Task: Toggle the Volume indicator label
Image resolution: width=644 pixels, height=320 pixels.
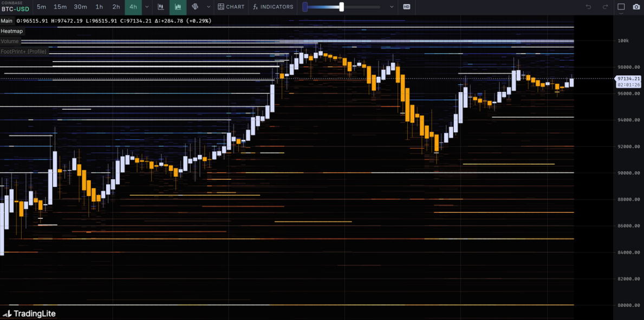Action: click(10, 41)
